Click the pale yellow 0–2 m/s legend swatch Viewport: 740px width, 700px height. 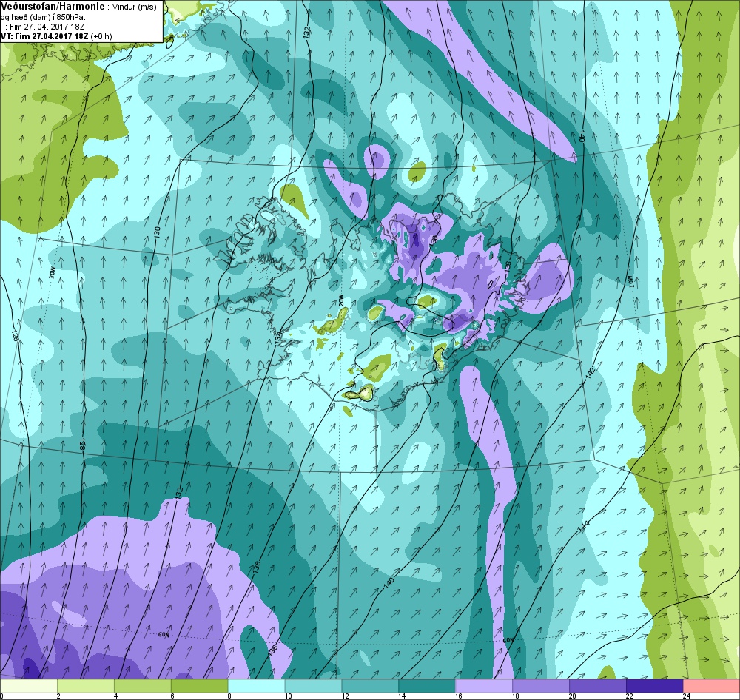(29, 685)
